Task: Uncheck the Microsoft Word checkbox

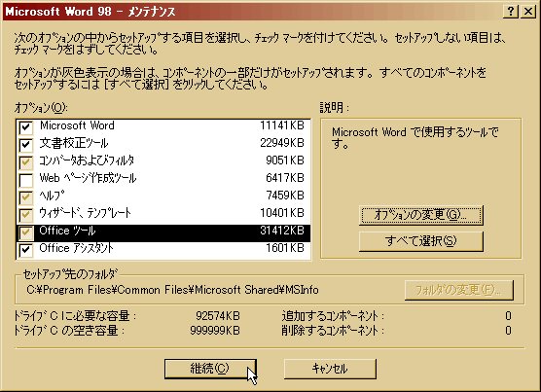Action: (x=26, y=127)
